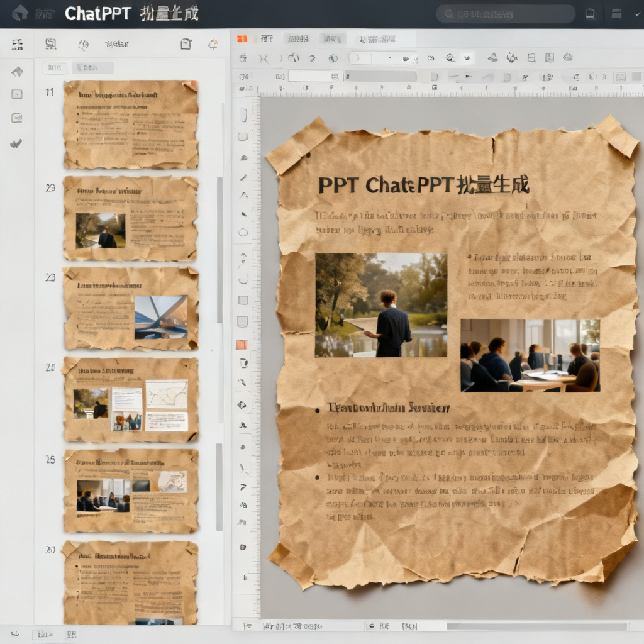The image size is (644, 644).
Task: Toggle the highlighted picture icon in the format row
Action: (x=619, y=77)
